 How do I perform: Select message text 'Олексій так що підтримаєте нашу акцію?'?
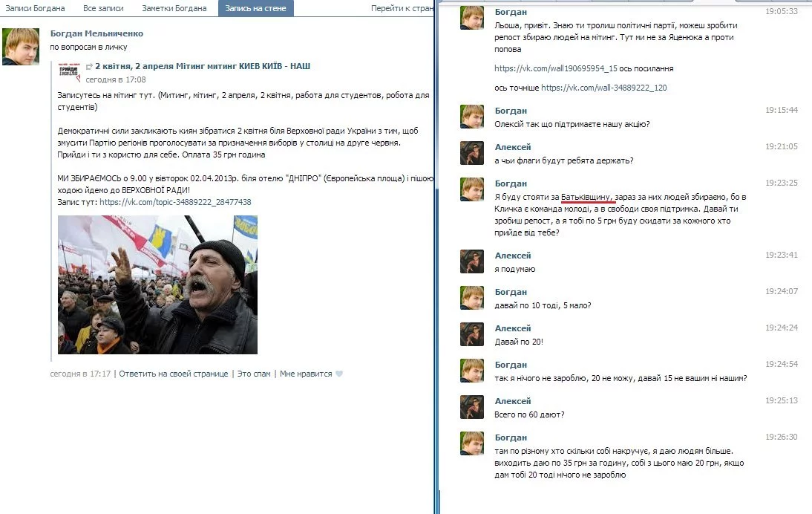coord(572,124)
